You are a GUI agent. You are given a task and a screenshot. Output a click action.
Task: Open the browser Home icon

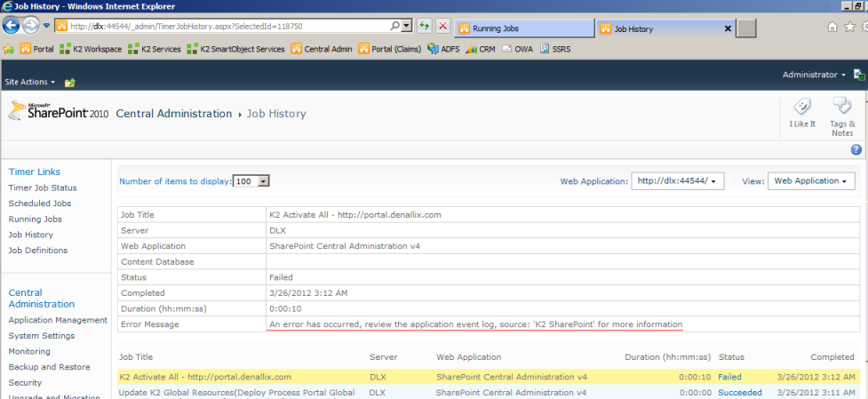coord(832,27)
